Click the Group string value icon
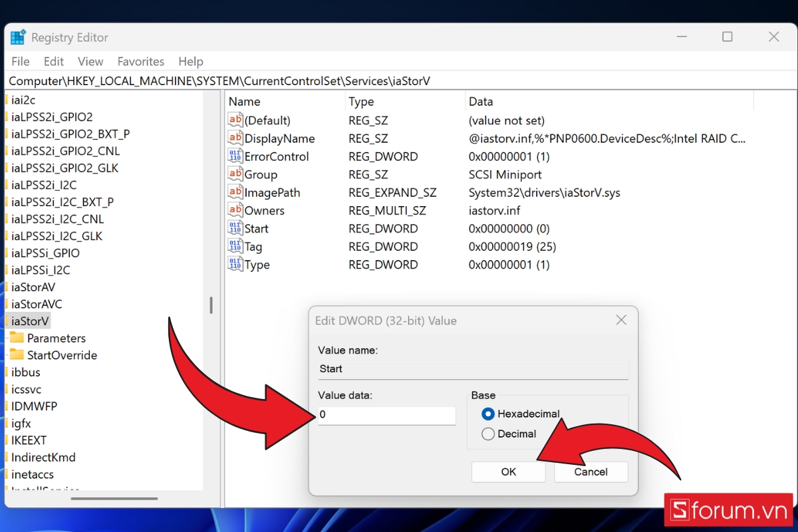This screenshot has width=798, height=532. pyautogui.click(x=235, y=174)
